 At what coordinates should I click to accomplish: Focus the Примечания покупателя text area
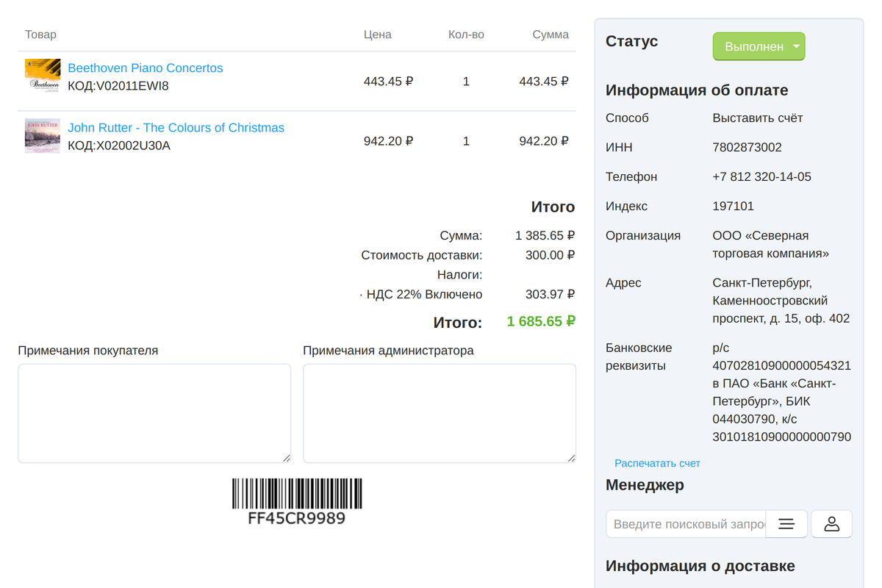point(154,413)
